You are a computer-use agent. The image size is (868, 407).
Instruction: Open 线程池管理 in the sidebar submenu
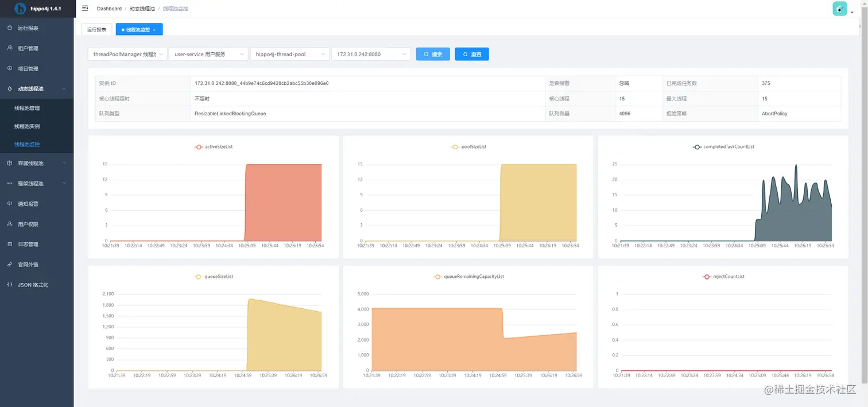(x=27, y=108)
